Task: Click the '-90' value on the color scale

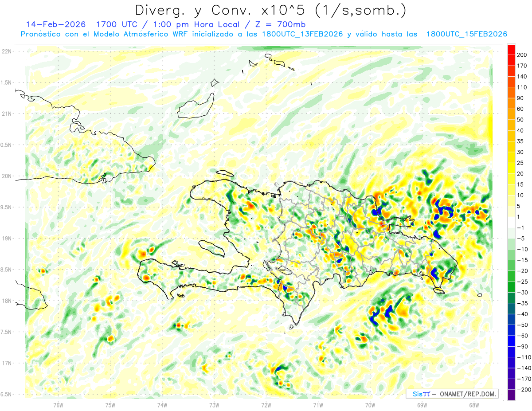Action: tap(523, 347)
